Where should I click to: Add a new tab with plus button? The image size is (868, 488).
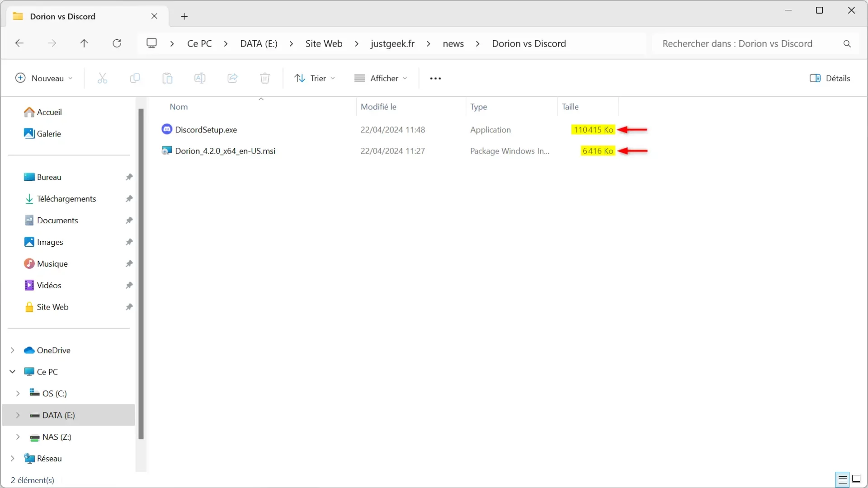(x=184, y=16)
